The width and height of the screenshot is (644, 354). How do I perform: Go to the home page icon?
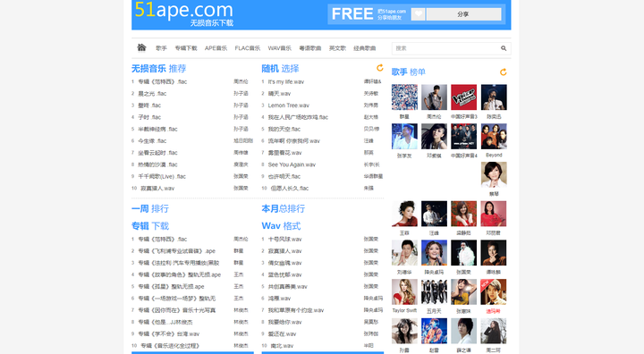(141, 47)
